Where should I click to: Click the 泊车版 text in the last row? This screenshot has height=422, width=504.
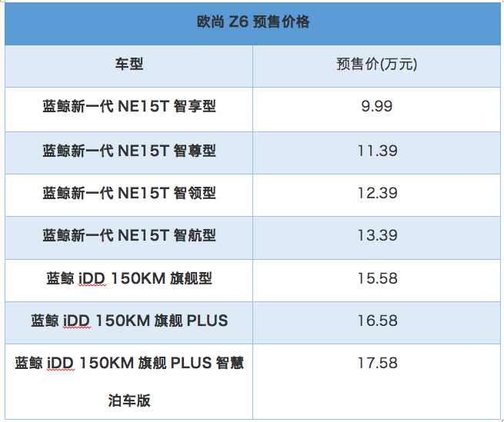click(129, 400)
